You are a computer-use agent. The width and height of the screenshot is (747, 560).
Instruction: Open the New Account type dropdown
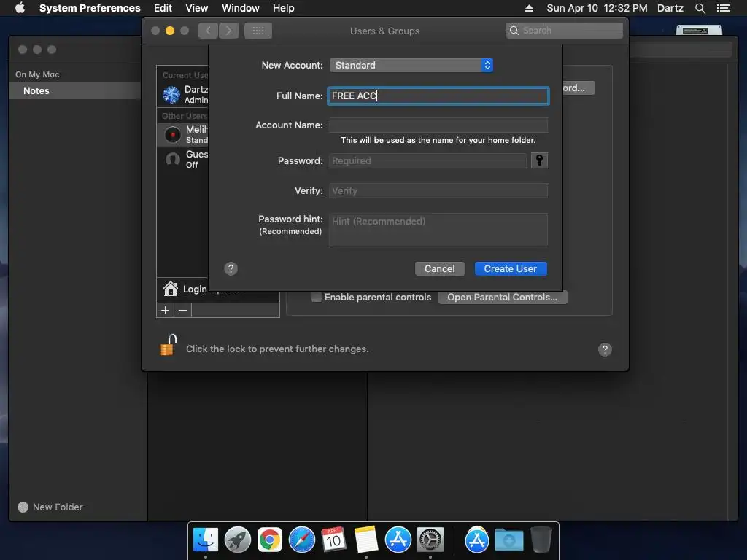pyautogui.click(x=411, y=65)
